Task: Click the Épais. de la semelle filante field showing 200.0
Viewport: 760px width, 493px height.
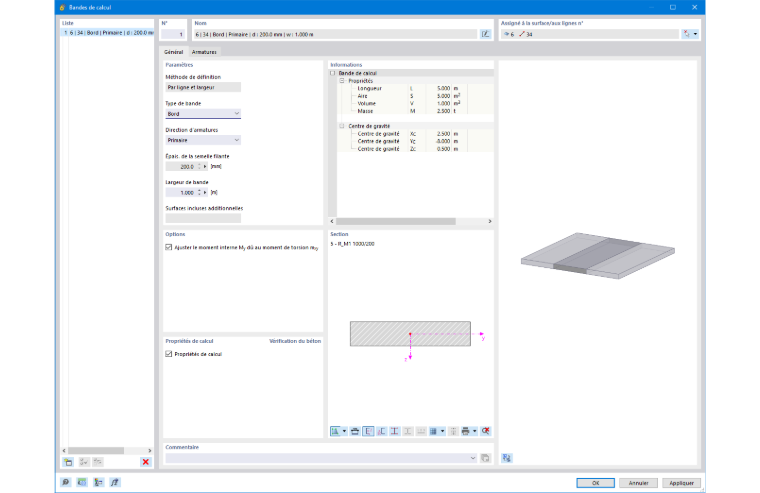Action: (x=181, y=166)
